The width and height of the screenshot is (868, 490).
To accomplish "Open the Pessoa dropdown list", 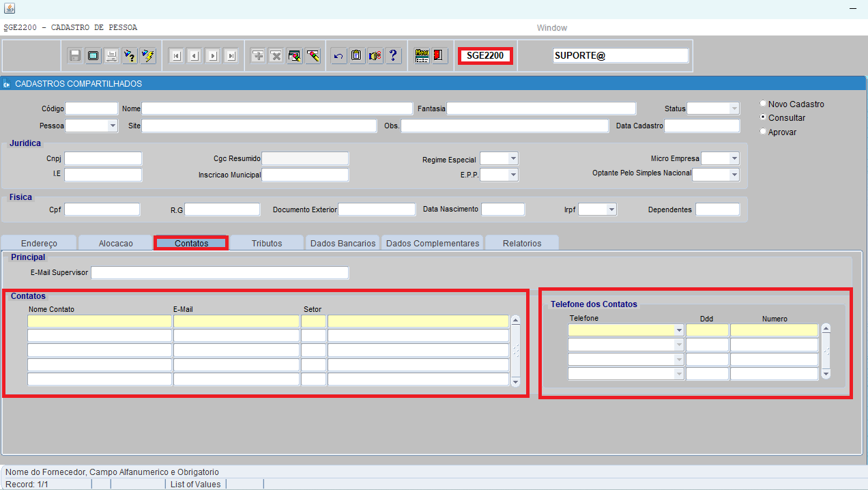I will click(x=112, y=126).
